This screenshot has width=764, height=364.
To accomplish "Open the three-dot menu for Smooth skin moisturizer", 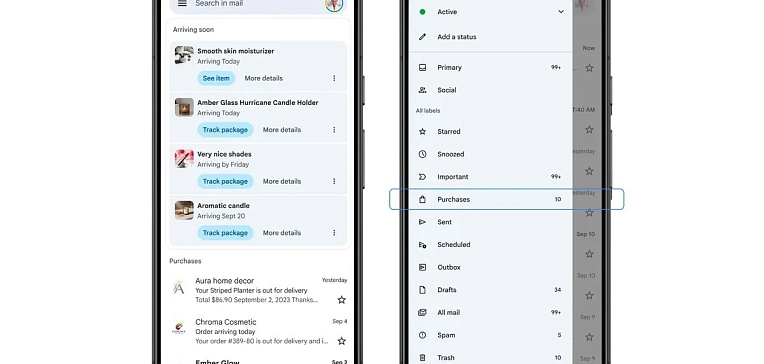I will coord(334,78).
